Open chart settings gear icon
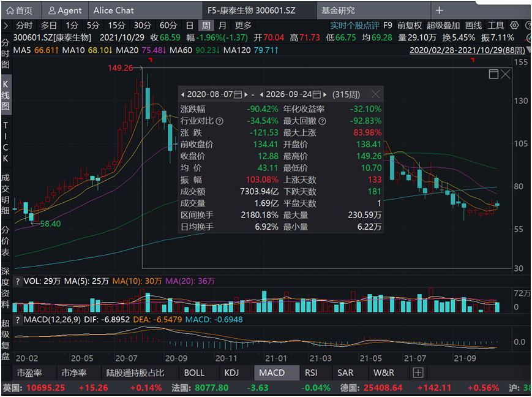The image size is (532, 397). 514,25
